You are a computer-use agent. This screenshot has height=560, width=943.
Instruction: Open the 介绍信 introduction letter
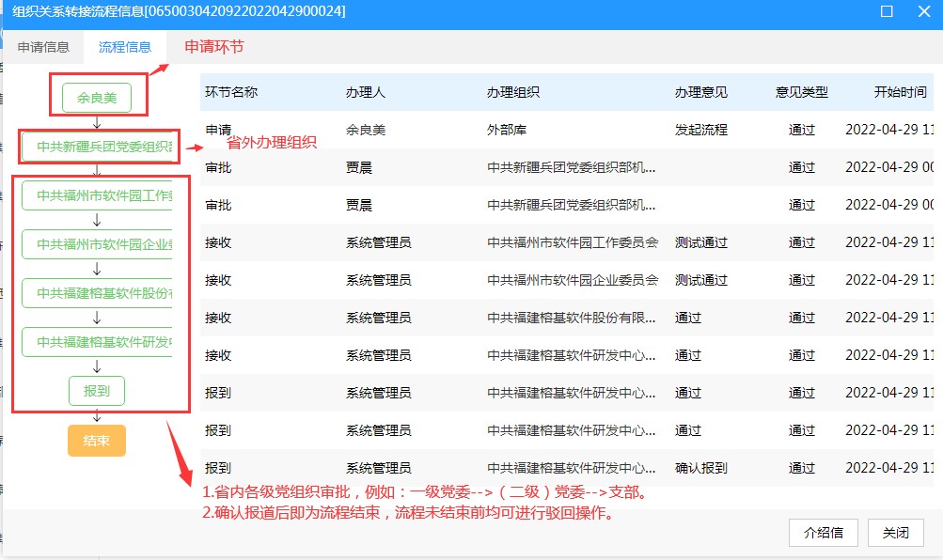(824, 533)
